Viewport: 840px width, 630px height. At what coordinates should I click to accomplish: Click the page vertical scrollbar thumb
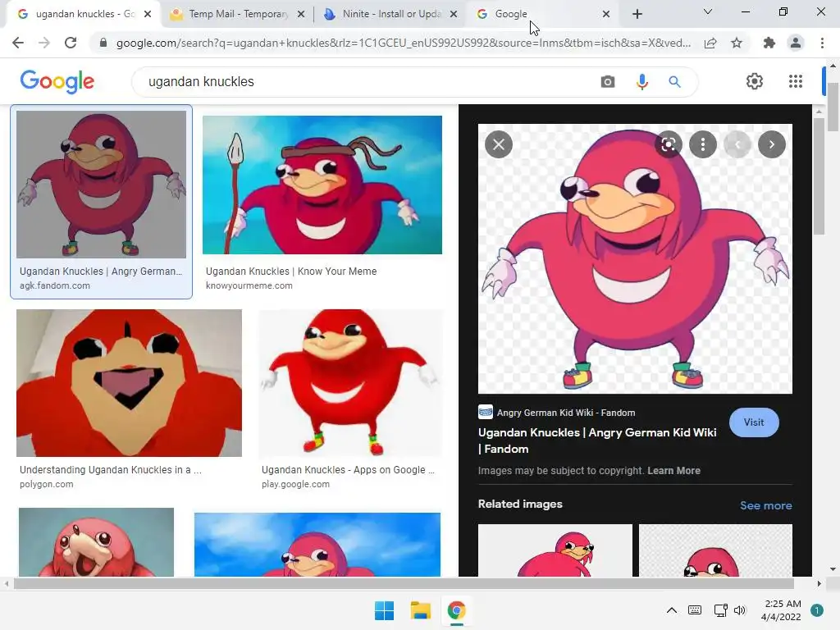[x=833, y=107]
